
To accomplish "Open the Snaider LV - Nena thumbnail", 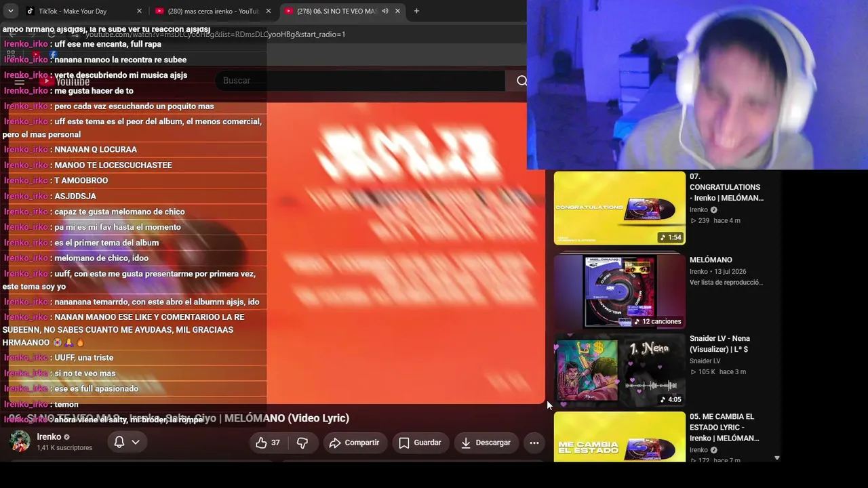I will [x=620, y=370].
